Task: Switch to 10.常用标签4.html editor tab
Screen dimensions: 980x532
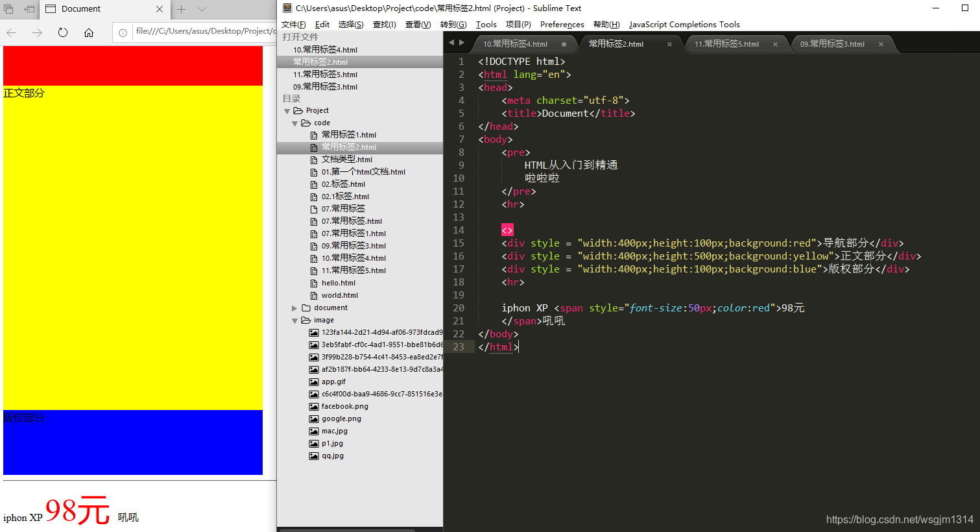Action: pos(516,44)
